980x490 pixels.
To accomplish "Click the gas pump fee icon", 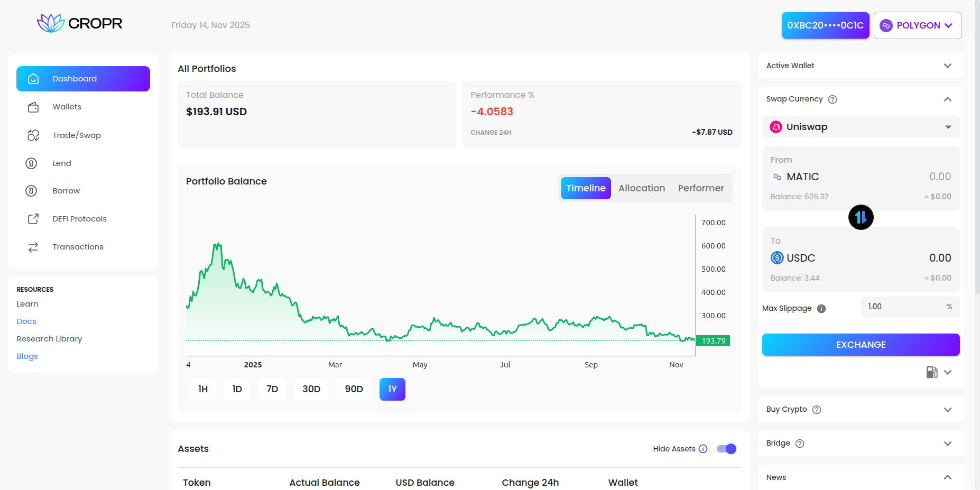I will pos(931,372).
